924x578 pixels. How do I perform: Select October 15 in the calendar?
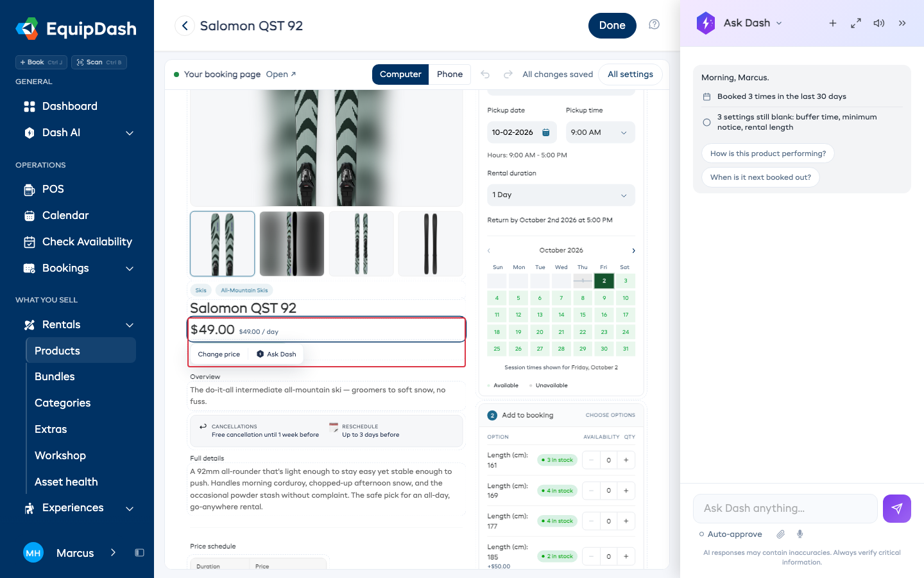(583, 315)
